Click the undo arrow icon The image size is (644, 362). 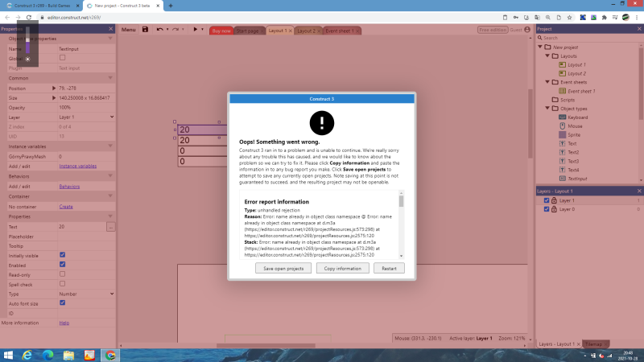coord(159,30)
